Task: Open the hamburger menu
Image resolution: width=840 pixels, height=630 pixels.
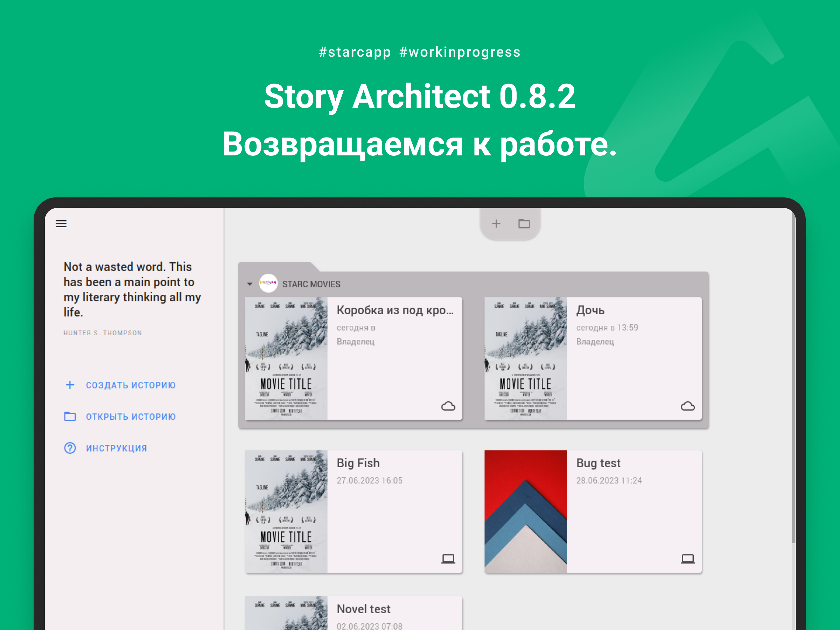Action: coord(61,224)
